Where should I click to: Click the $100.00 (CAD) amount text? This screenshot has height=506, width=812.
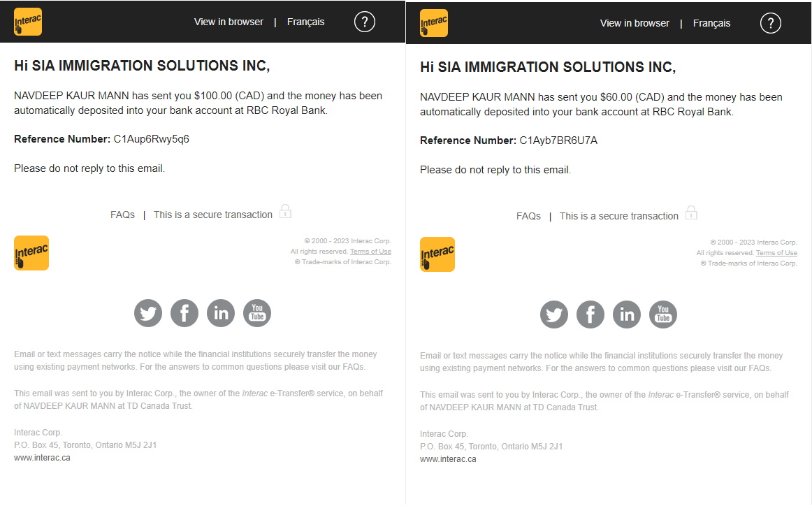click(229, 96)
